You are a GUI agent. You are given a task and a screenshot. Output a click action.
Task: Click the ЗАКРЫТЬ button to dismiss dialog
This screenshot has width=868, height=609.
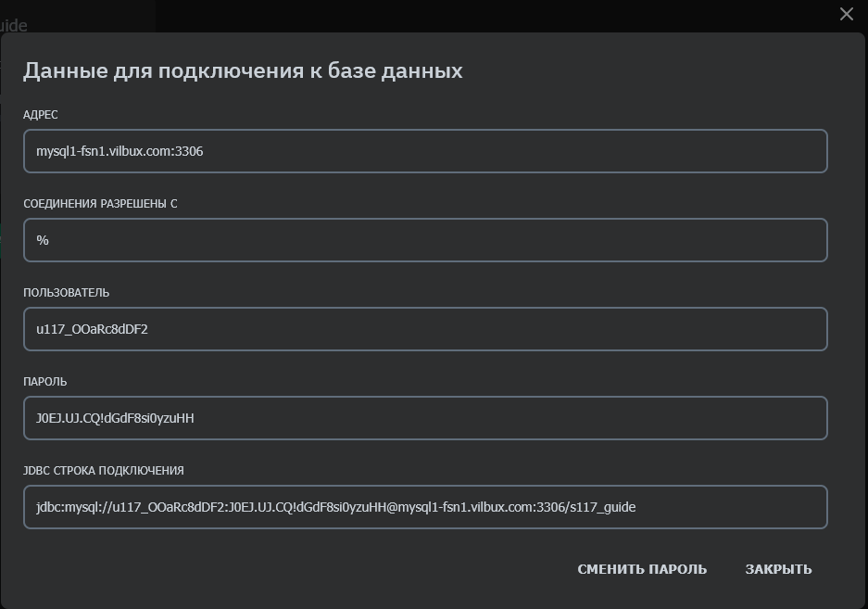tap(780, 569)
